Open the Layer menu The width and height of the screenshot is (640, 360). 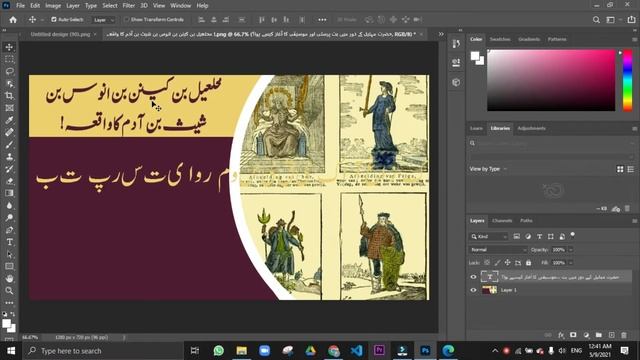click(73, 6)
